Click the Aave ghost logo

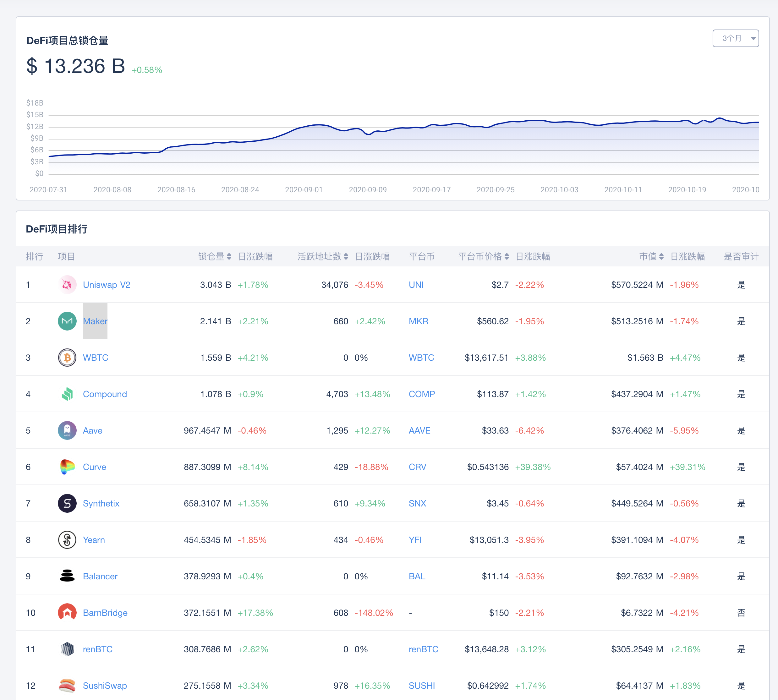click(x=67, y=430)
